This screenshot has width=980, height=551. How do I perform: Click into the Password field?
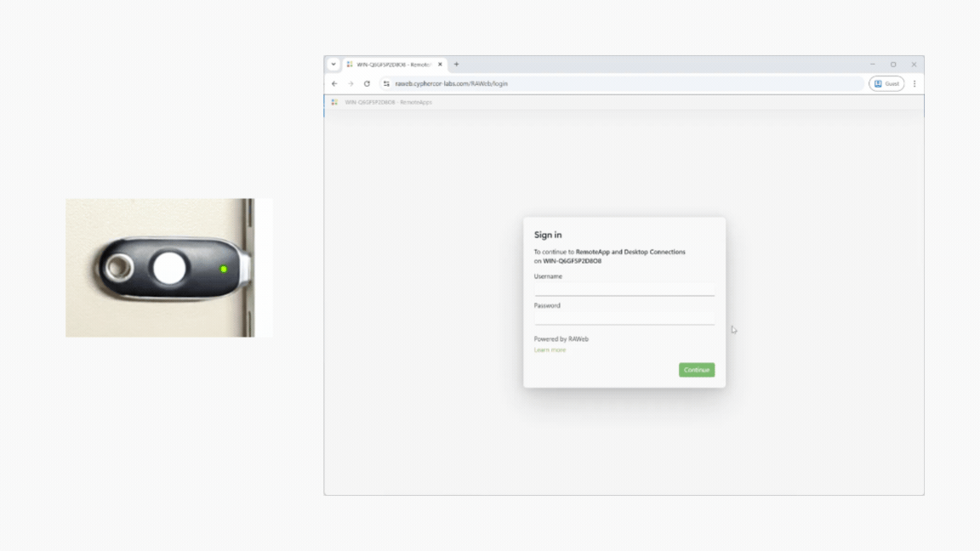[x=624, y=318]
